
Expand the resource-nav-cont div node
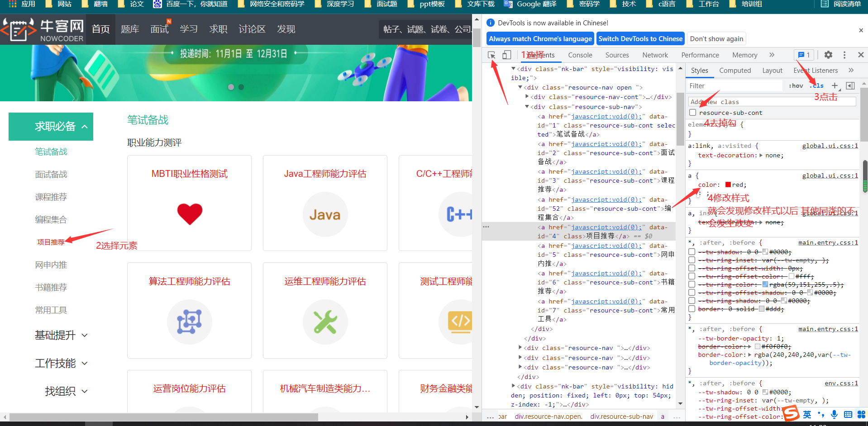pos(527,97)
